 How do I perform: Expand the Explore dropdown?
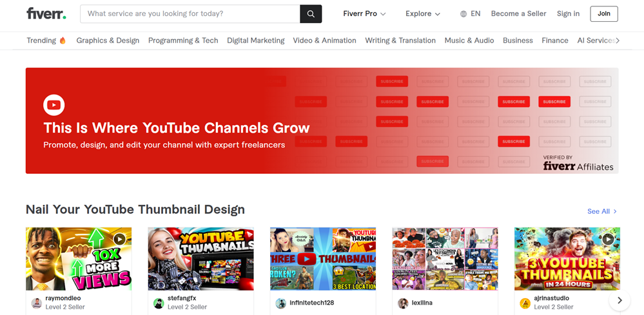423,14
